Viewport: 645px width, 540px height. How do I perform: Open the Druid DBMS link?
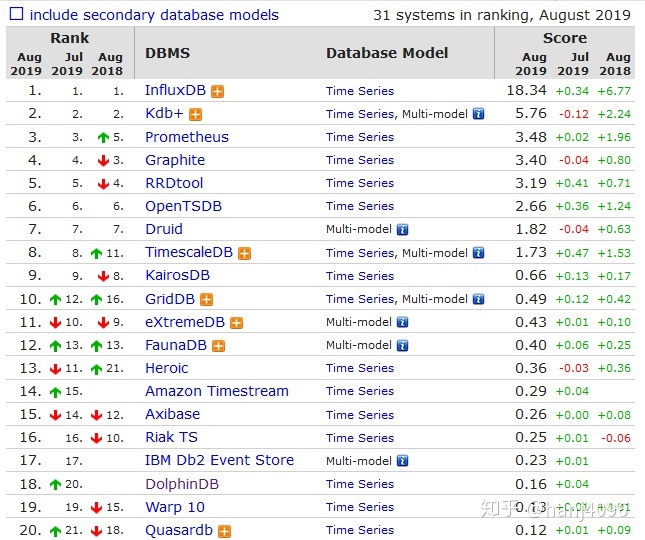click(x=164, y=229)
